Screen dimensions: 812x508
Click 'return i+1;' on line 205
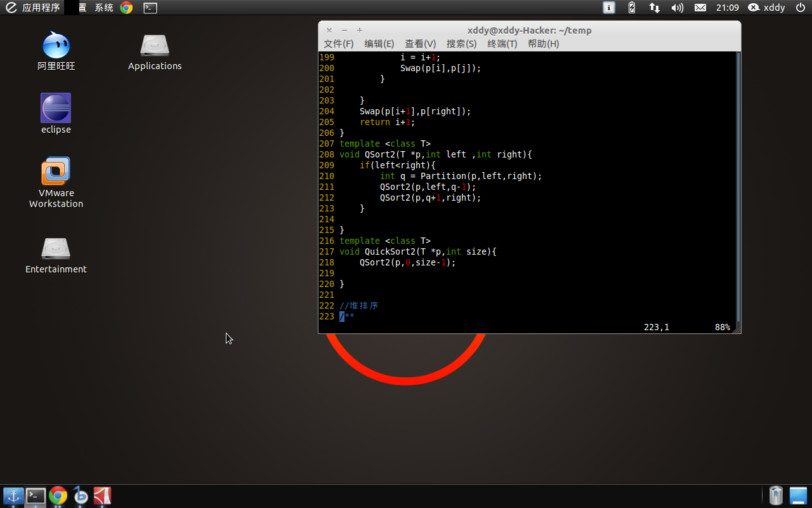(388, 122)
